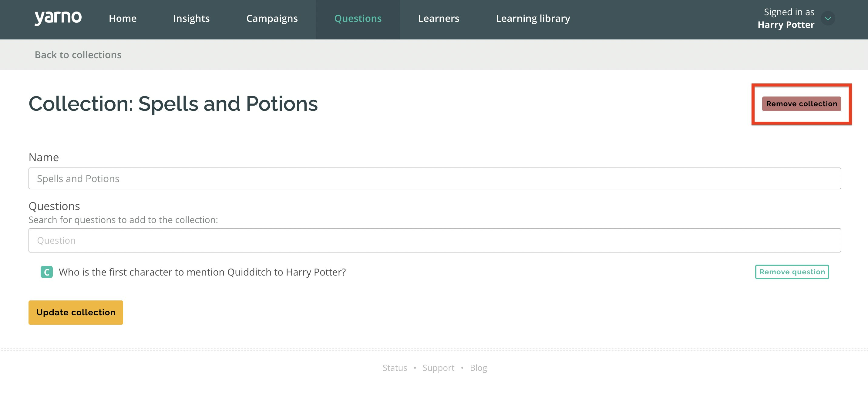Navigate to Learners

pyautogui.click(x=439, y=18)
